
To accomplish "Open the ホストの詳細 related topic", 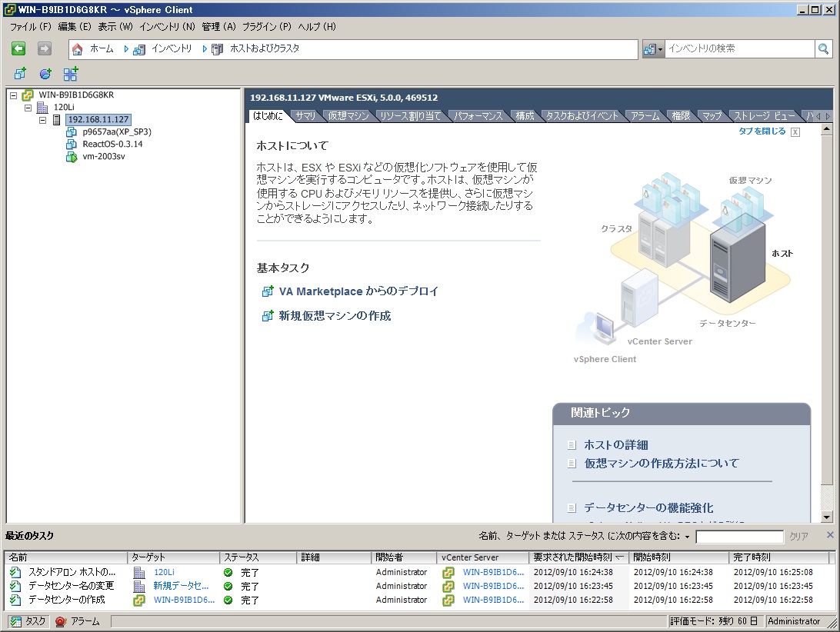I will (616, 445).
